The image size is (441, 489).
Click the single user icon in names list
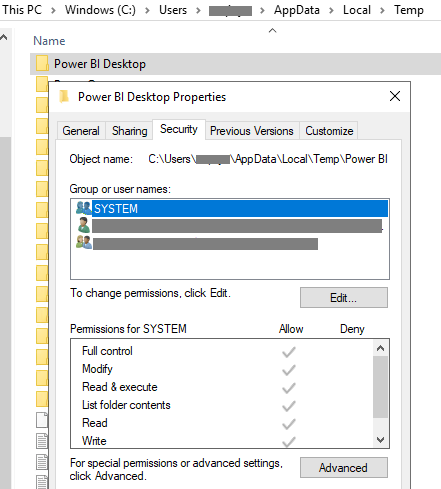coord(83,225)
